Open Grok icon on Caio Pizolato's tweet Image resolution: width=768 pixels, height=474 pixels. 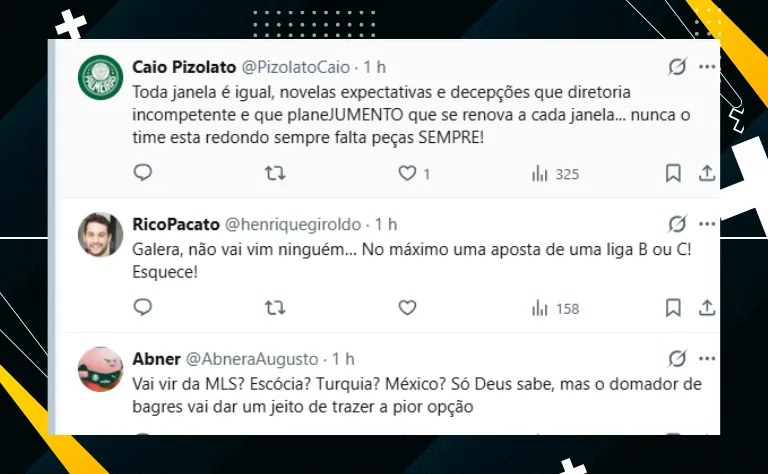[x=677, y=67]
